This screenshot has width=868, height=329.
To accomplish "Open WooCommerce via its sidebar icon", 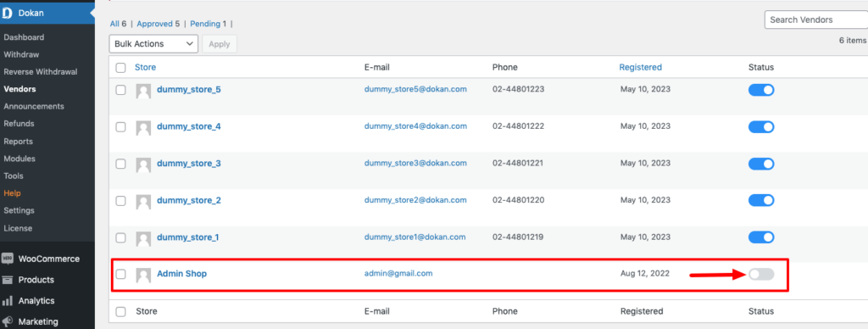I will (x=8, y=259).
